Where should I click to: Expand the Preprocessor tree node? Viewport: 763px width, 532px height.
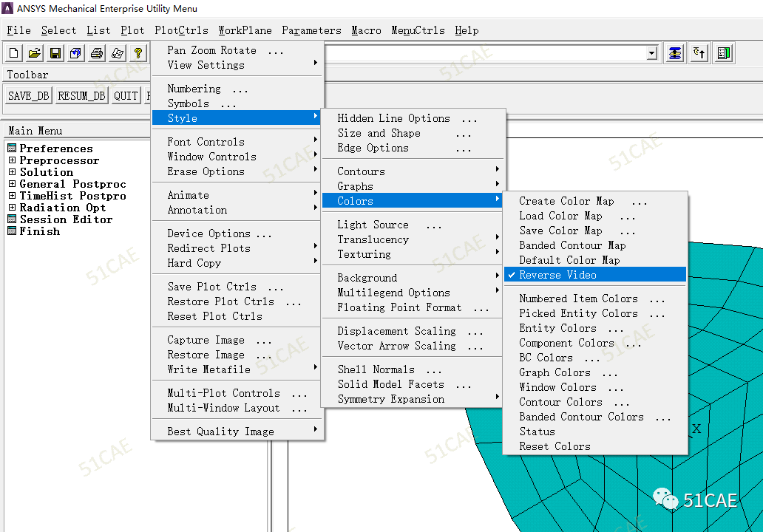click(x=12, y=160)
